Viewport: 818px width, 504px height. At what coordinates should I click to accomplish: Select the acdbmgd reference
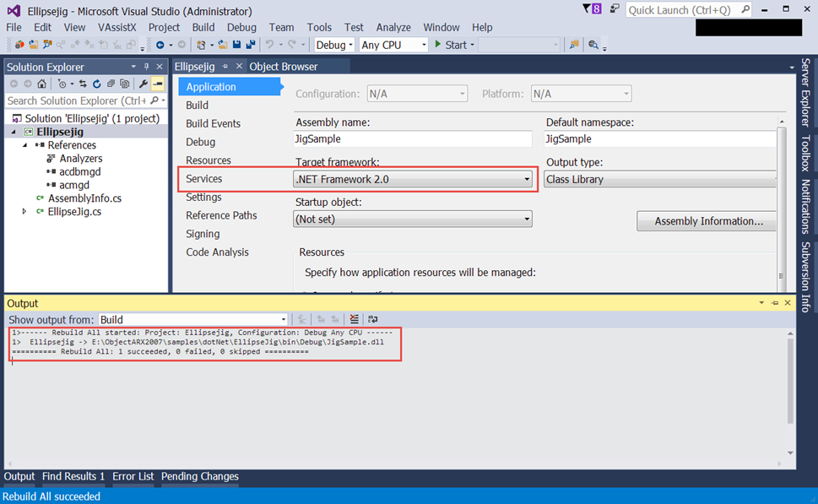[80, 171]
